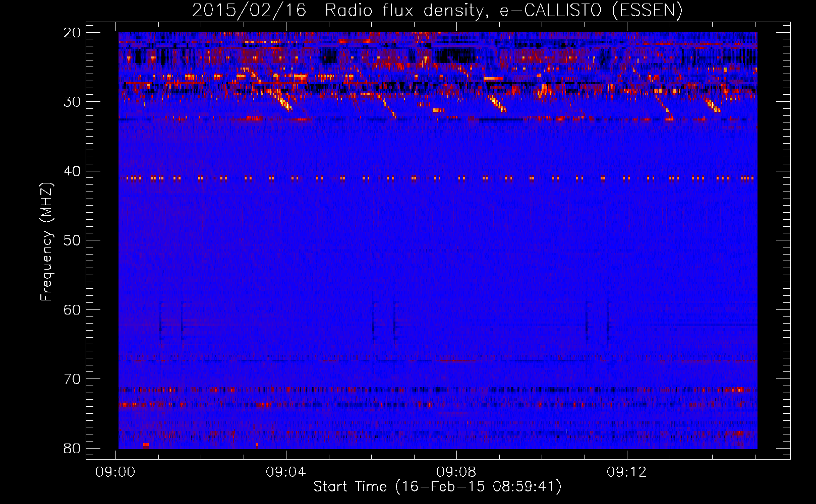Click the "60" frequency tick label
This screenshot has height=504, width=816.
point(72,309)
